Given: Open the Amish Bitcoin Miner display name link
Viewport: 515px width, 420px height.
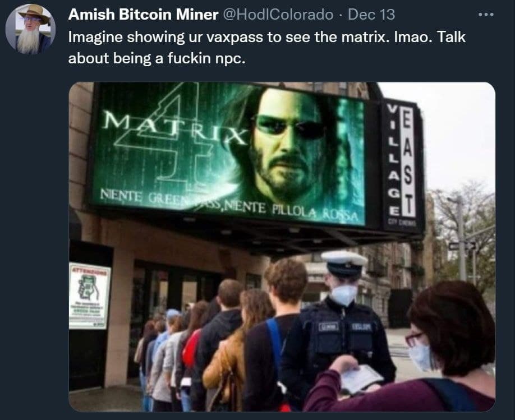Looking at the screenshot, I should (143, 15).
